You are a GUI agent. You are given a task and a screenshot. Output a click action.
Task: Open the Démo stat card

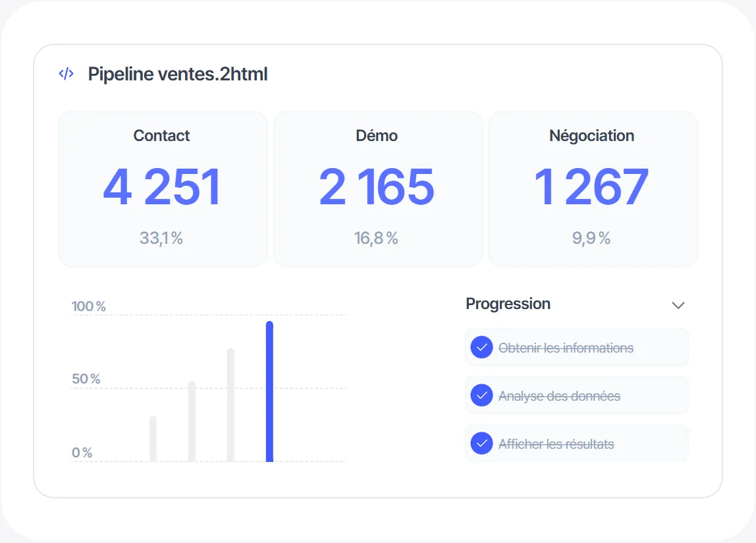(x=377, y=188)
